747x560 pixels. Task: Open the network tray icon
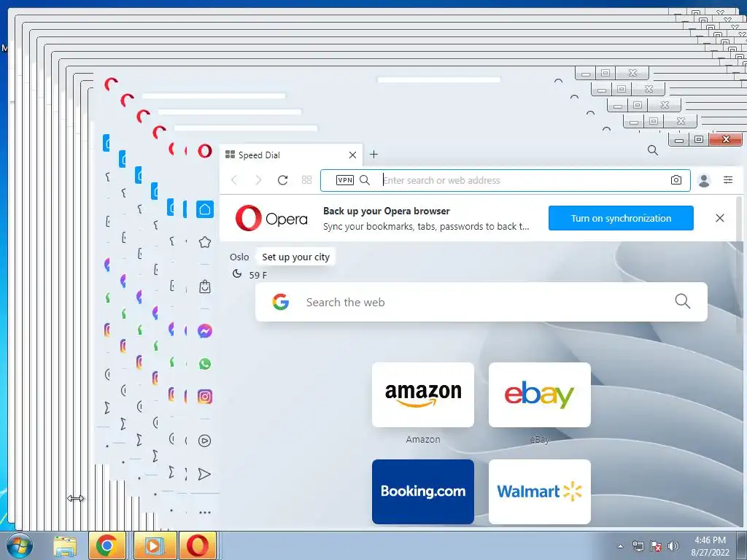[x=638, y=546]
